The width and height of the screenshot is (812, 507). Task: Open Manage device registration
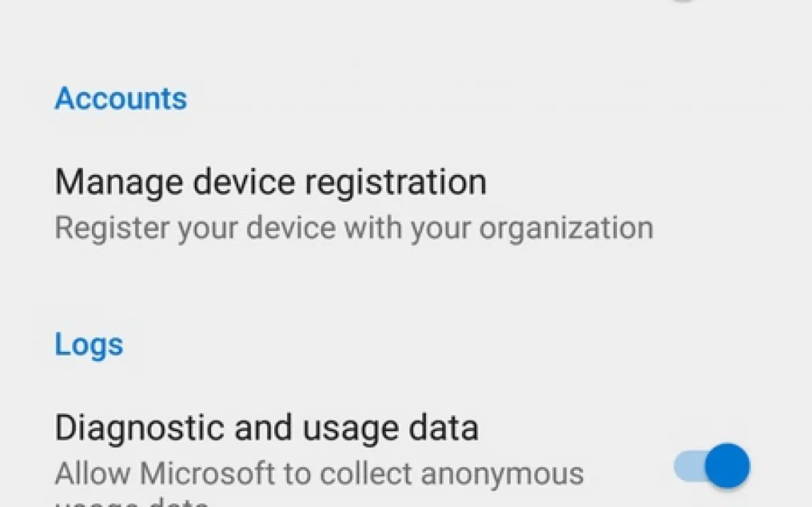click(271, 182)
